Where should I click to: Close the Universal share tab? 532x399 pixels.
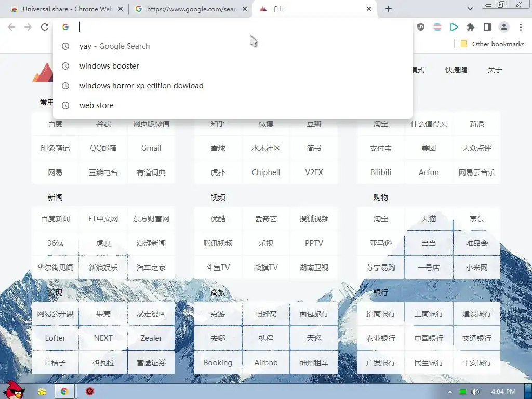tap(121, 9)
